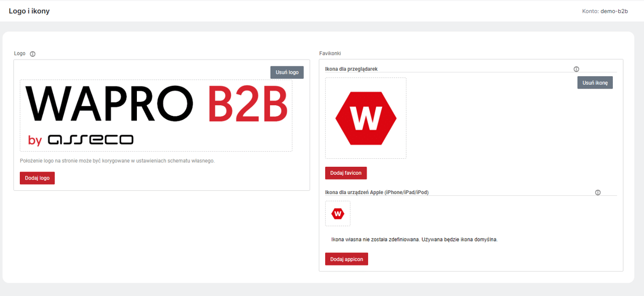This screenshot has width=644, height=296.
Task: Select the large red hexagon favicon preview
Action: tap(366, 118)
